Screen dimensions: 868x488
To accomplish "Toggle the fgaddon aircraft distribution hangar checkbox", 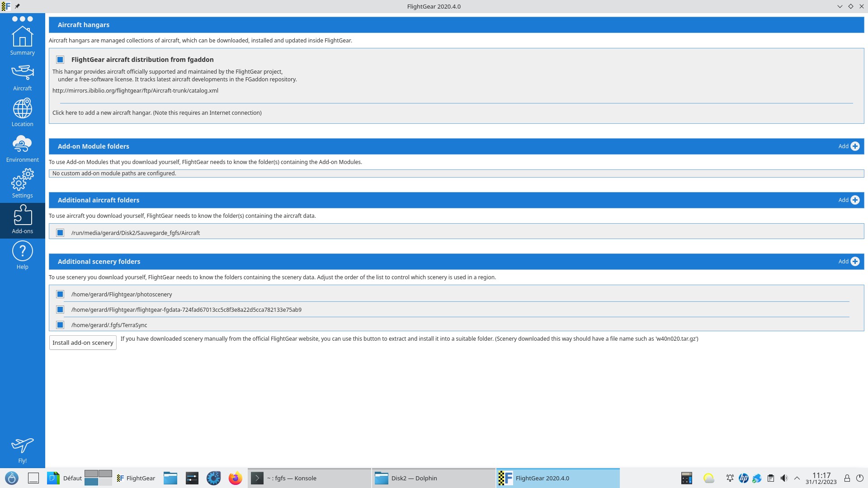I will [x=60, y=60].
